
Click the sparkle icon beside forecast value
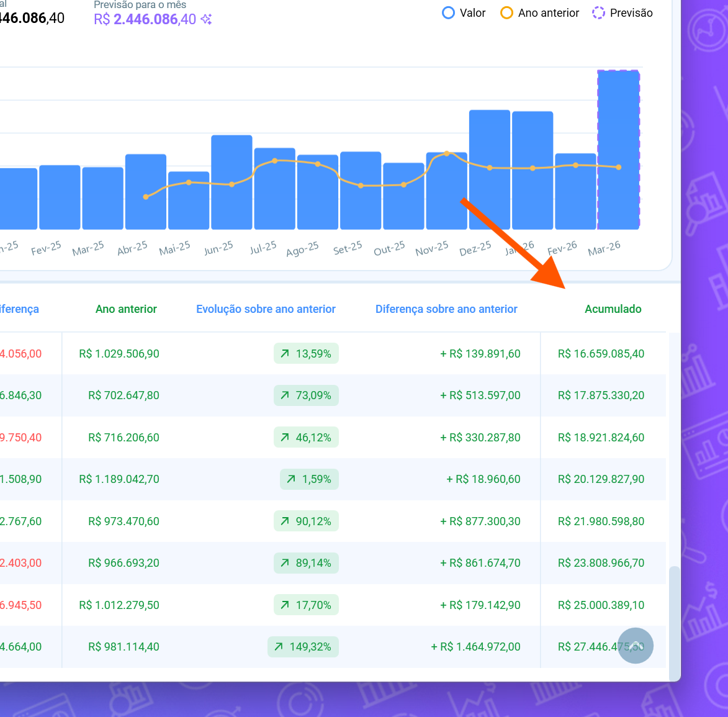click(x=207, y=20)
